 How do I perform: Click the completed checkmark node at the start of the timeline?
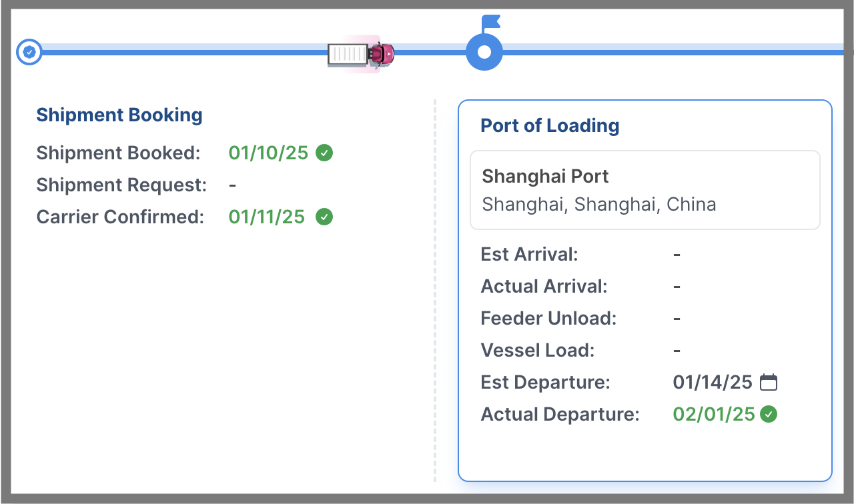(x=29, y=51)
